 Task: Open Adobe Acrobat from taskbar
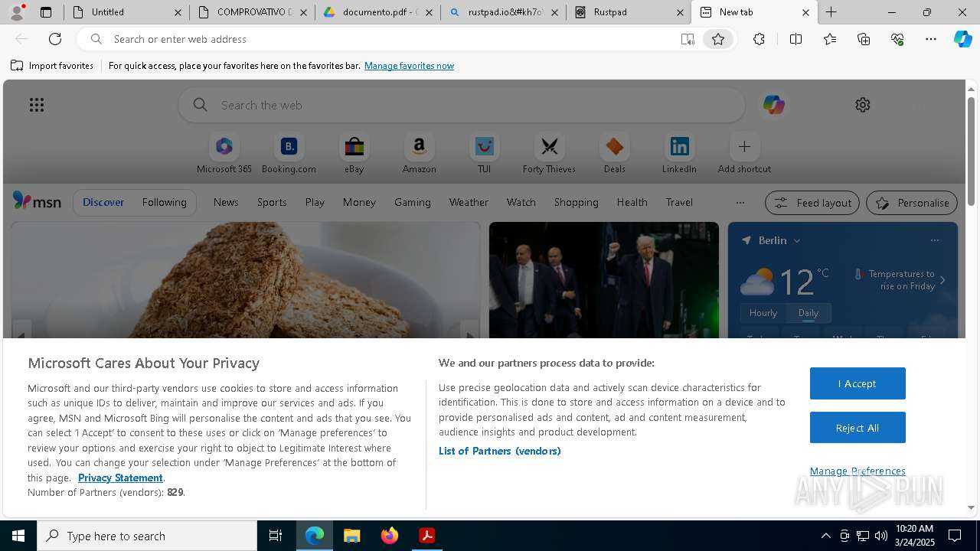click(427, 536)
